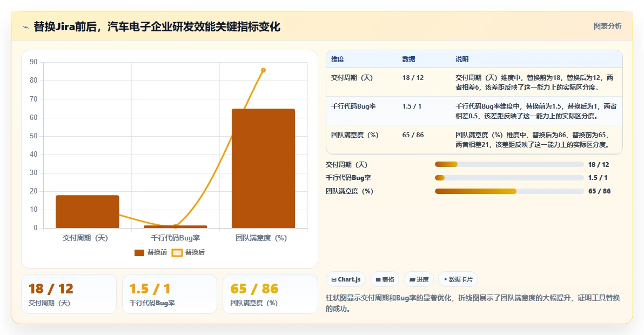This screenshot has width=644, height=335.
Task: Click the 说明 column header
Action: tap(462, 59)
